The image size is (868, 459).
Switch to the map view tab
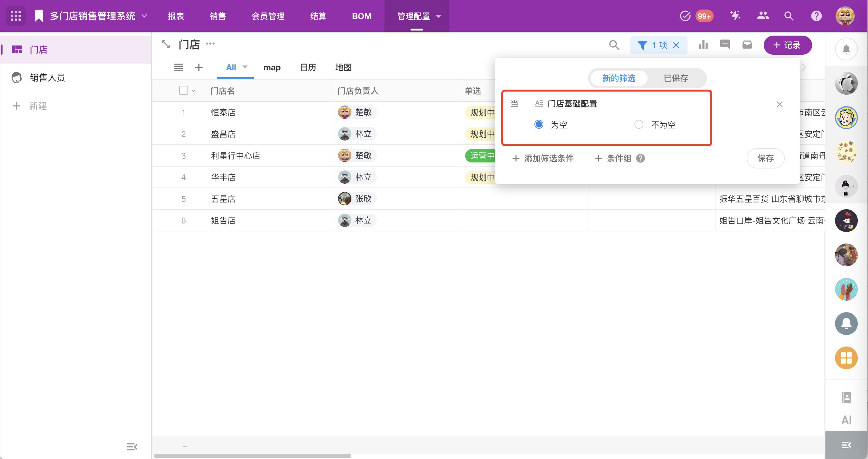coord(272,67)
